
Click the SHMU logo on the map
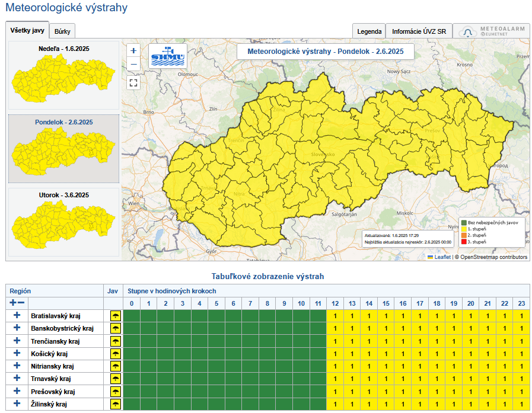tap(168, 57)
